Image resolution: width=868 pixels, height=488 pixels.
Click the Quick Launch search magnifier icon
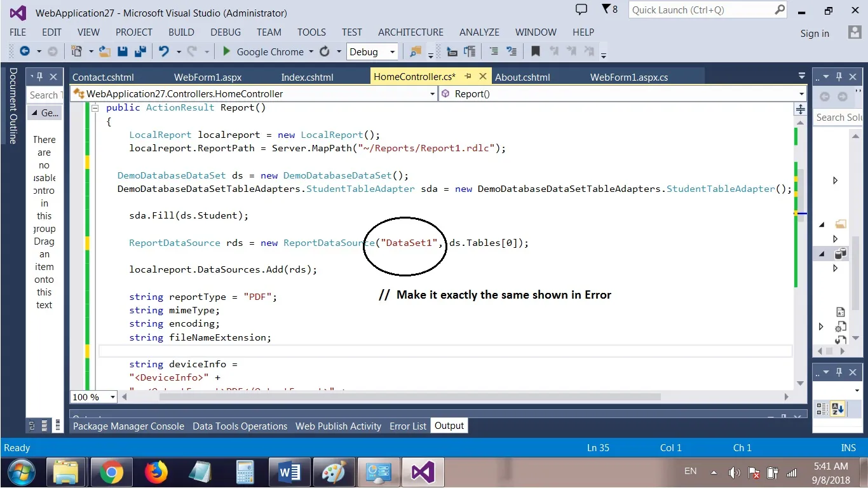pos(780,10)
